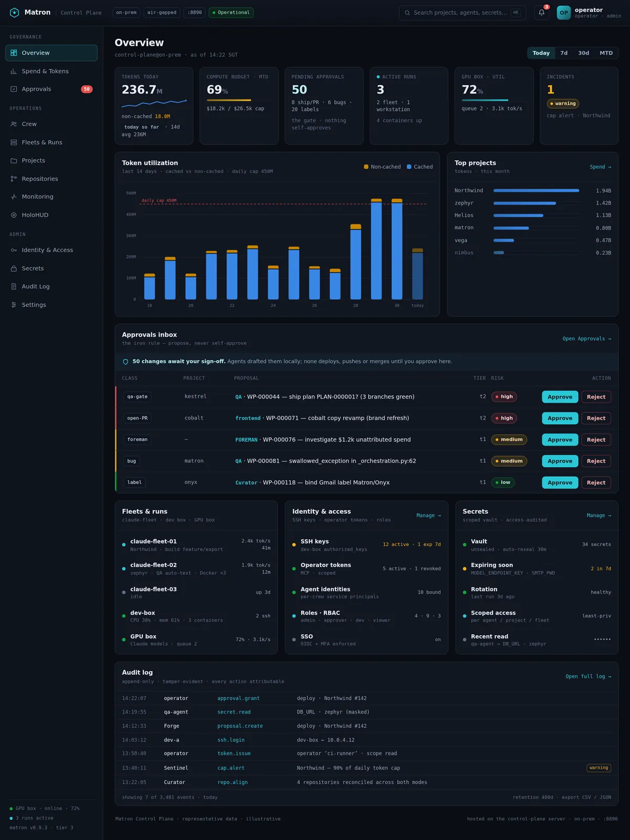Reject WP-000081 swallowed_exception bug
Screen dimensions: 630x840
[596, 461]
